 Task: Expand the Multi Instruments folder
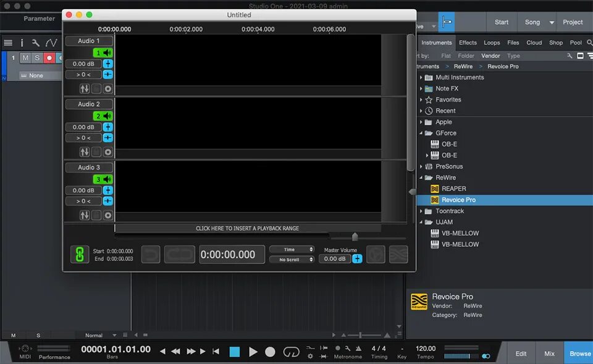tap(421, 77)
